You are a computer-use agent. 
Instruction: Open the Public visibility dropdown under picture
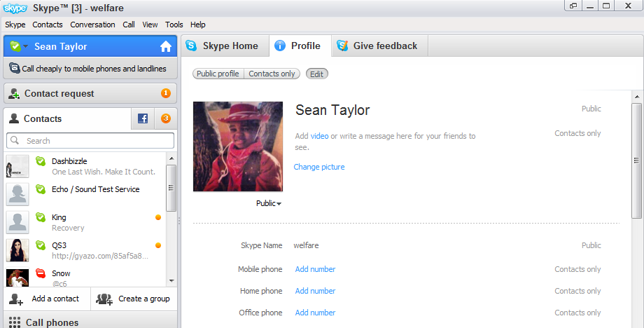[x=269, y=203]
